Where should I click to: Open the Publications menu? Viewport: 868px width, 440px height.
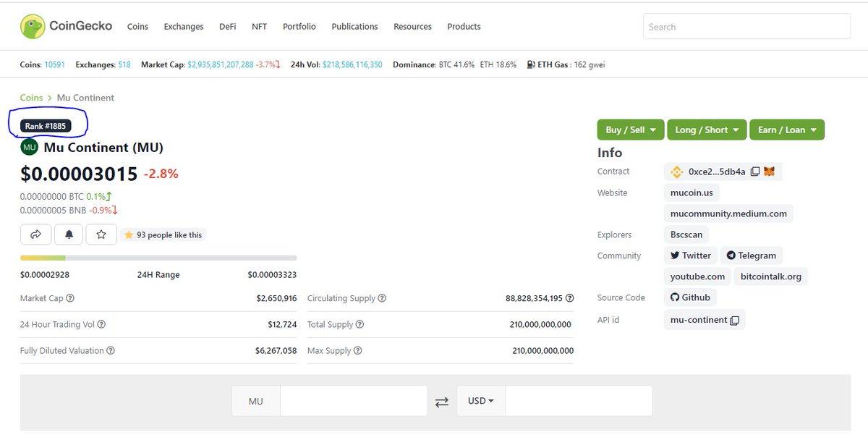354,27
